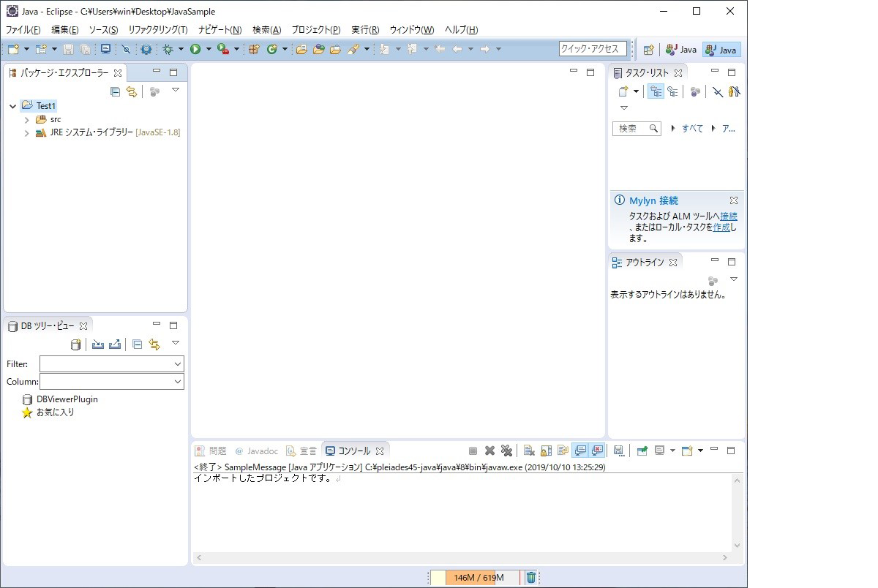Toggle show console on standard error change
Viewport: 878px width, 588px height.
pos(598,451)
